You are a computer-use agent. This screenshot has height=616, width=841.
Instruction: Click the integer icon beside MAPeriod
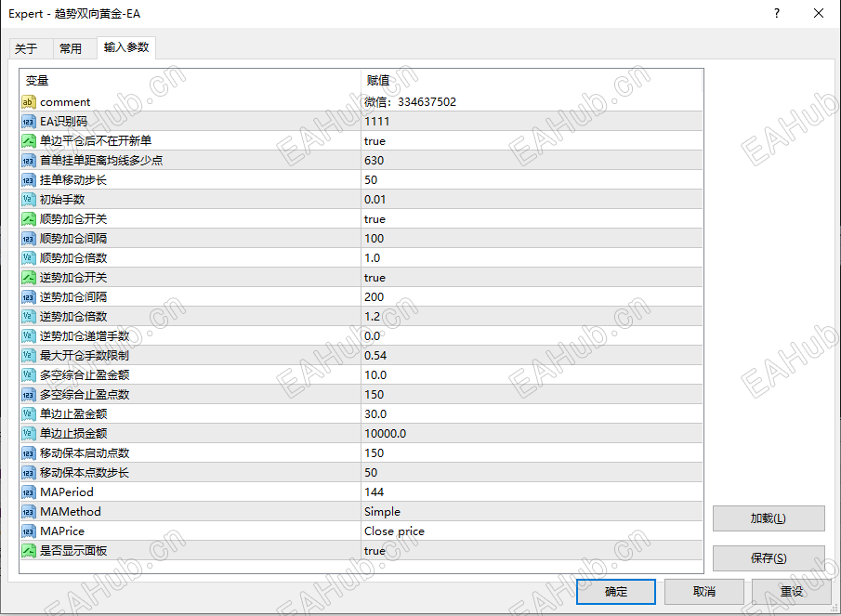(x=29, y=492)
